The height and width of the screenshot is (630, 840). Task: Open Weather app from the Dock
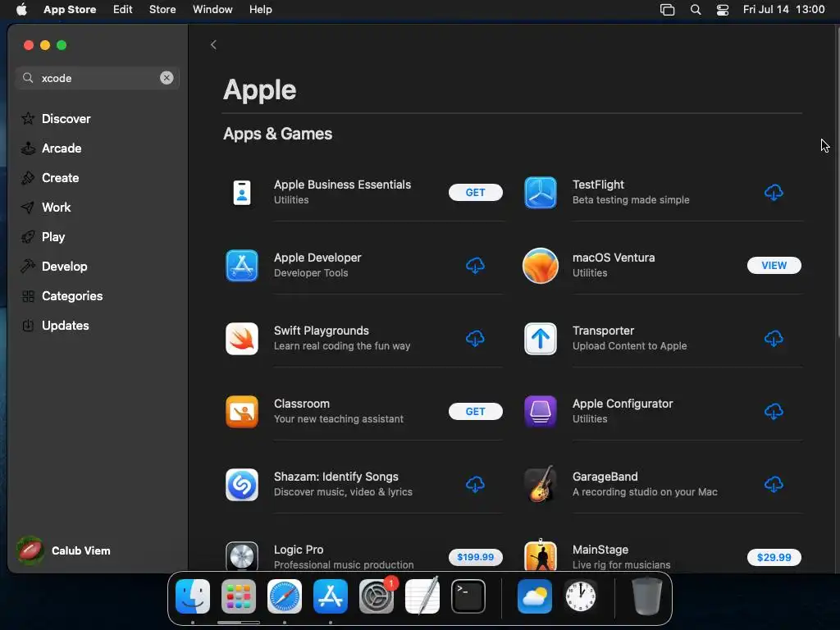(x=535, y=596)
